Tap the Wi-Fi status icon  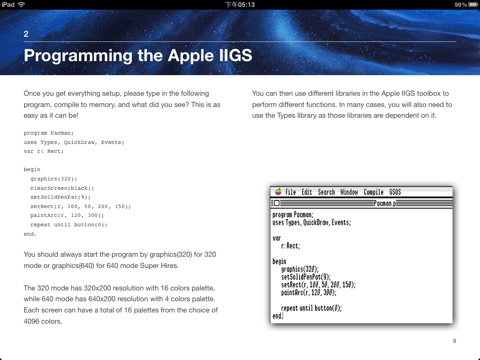22,4
